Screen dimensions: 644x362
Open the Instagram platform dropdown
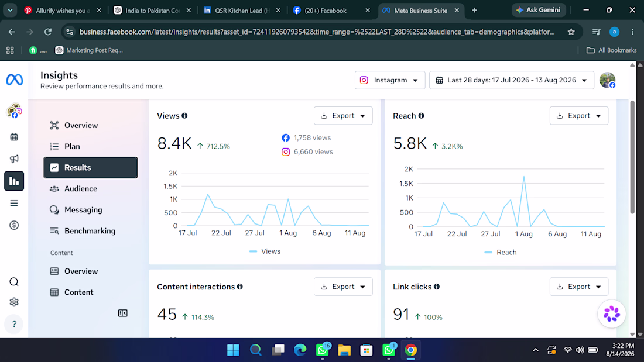(389, 80)
